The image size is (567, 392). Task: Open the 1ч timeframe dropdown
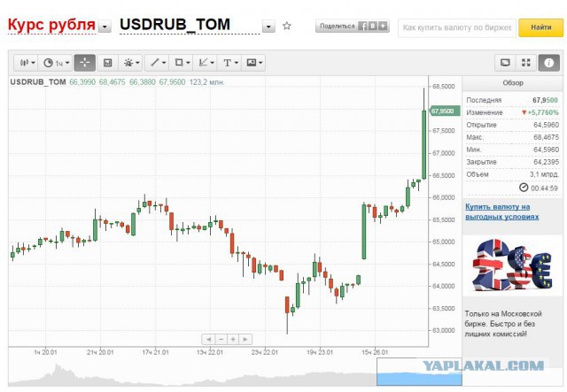[x=56, y=63]
